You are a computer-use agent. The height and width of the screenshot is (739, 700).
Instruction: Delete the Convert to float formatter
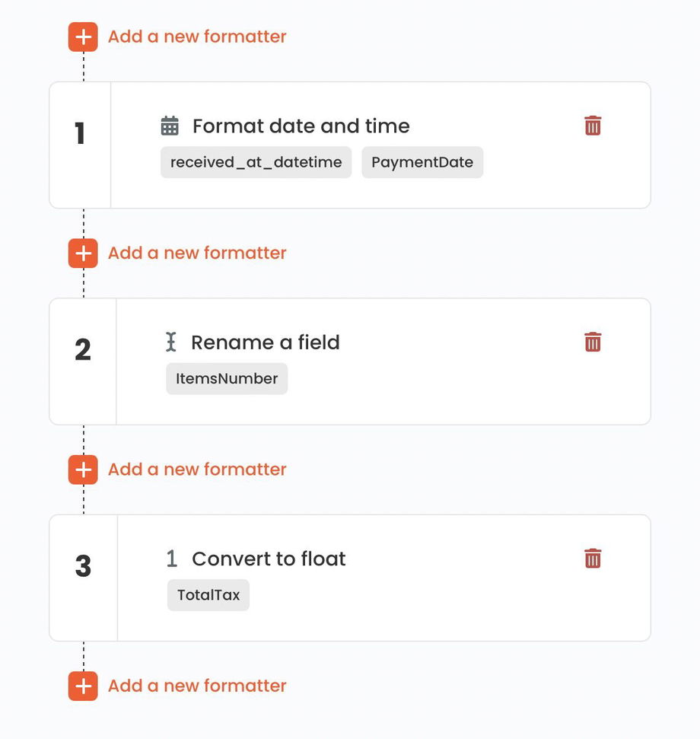593,559
